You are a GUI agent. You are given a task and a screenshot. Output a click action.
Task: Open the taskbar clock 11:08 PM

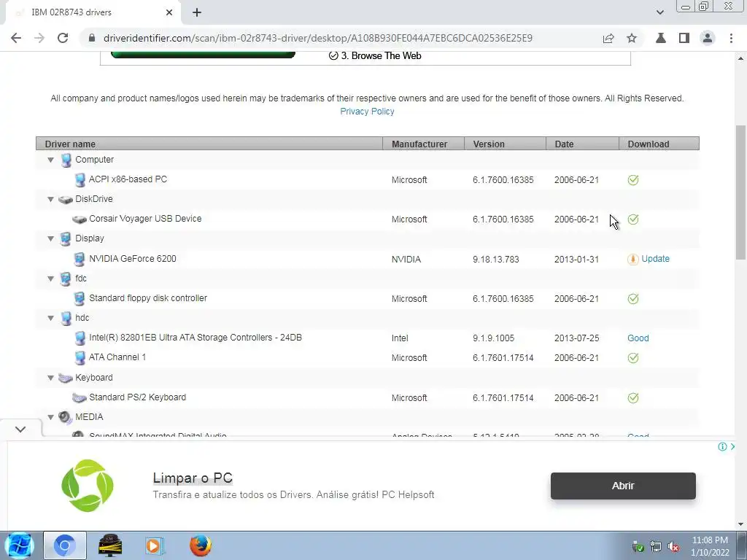pos(710,546)
